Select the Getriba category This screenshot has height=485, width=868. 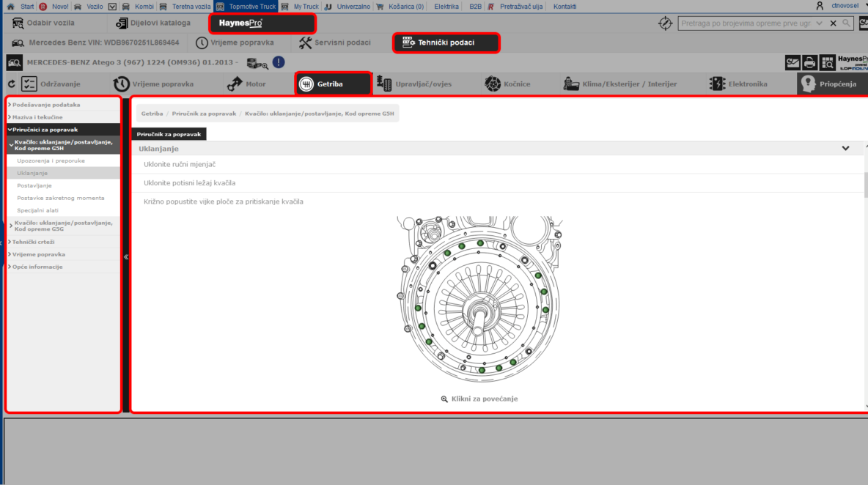point(333,84)
